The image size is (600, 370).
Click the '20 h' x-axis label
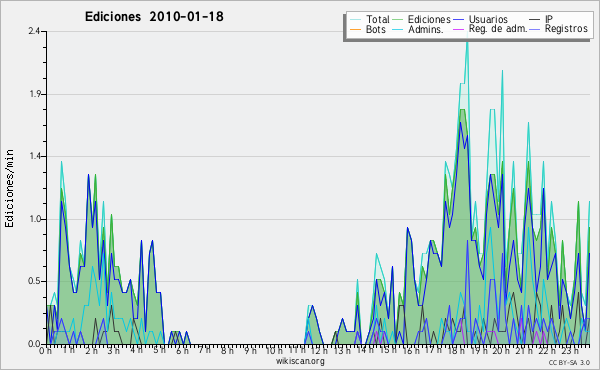501,351
